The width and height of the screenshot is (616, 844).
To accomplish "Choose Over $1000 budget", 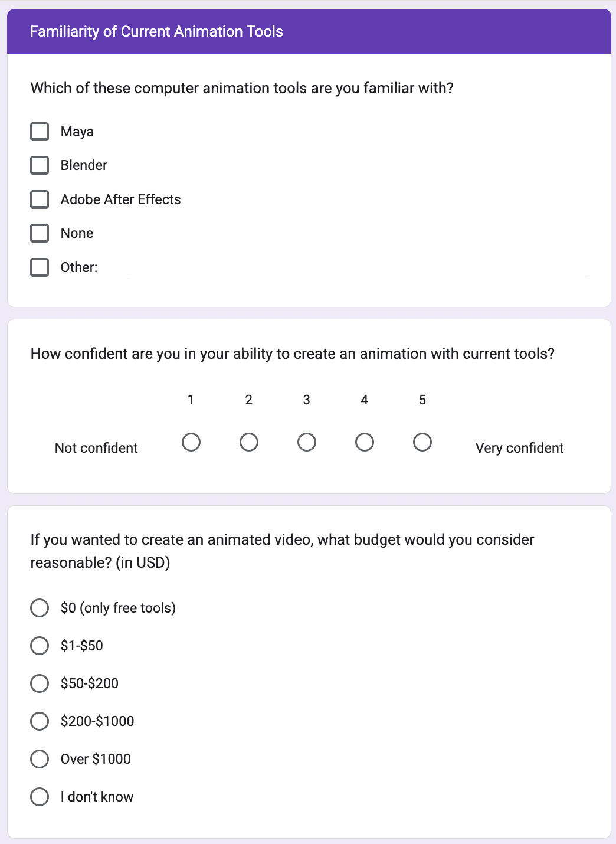I will click(x=40, y=759).
